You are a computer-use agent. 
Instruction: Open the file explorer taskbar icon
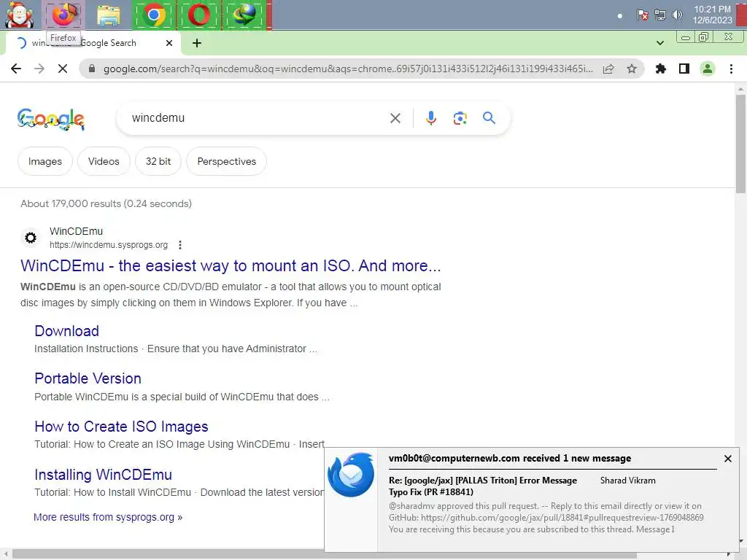point(109,15)
